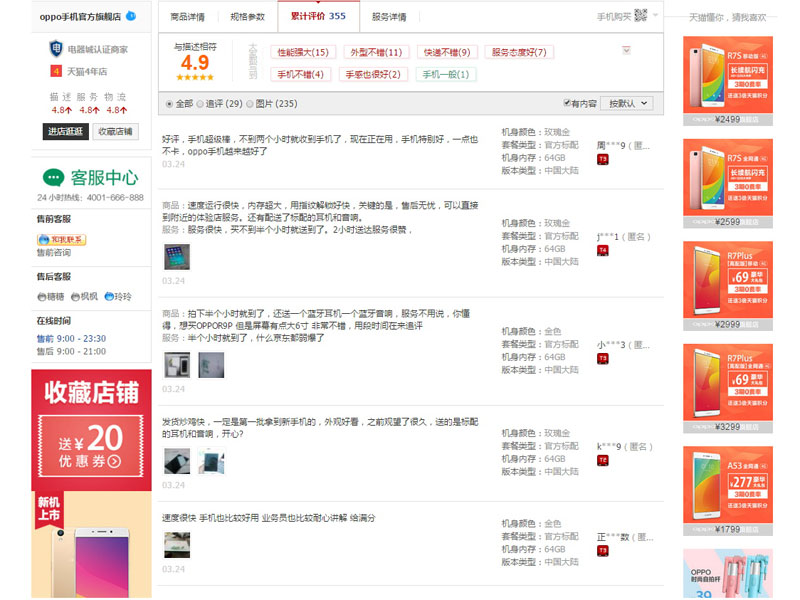Click the red member badge under j***1
800x600 pixels.
coord(603,251)
